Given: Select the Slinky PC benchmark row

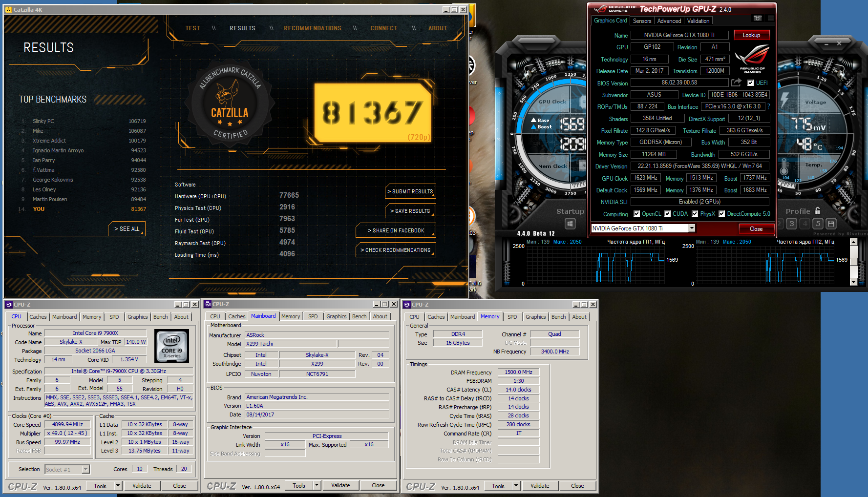Looking at the screenshot, I should click(x=83, y=121).
